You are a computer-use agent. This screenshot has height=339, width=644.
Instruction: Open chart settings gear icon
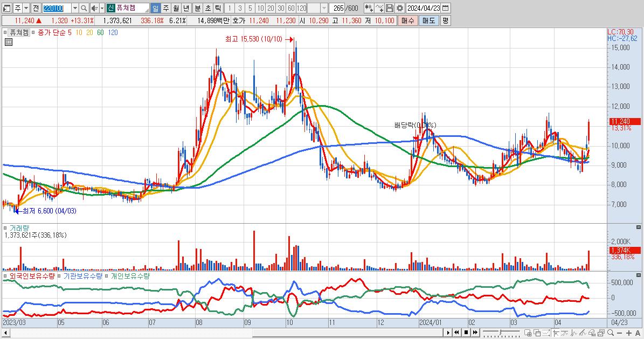pos(400,8)
